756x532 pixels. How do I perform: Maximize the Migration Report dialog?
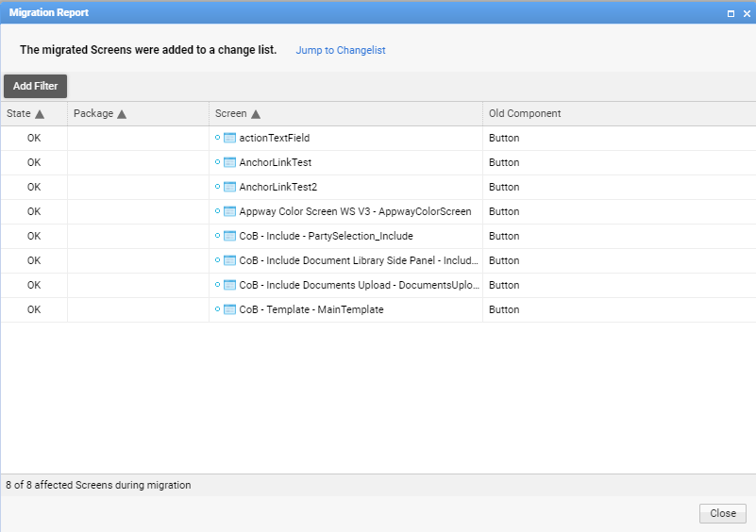[x=731, y=14]
